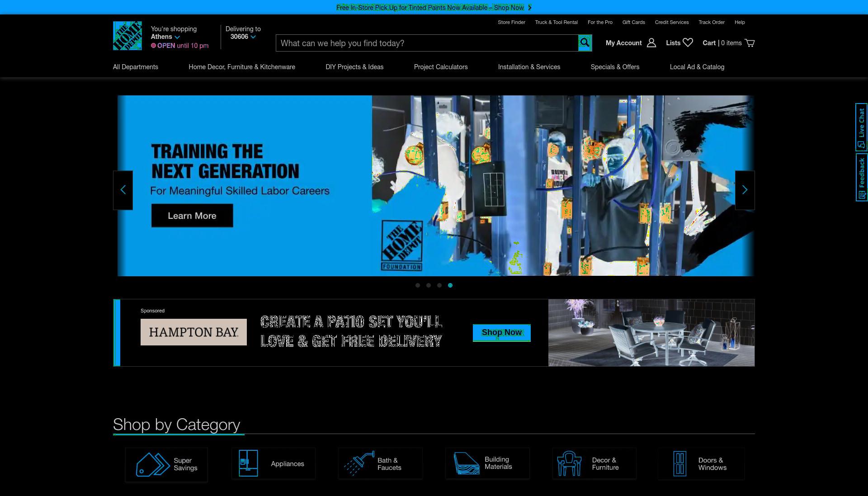The width and height of the screenshot is (868, 496).
Task: Click the Appliances category label
Action: click(288, 464)
